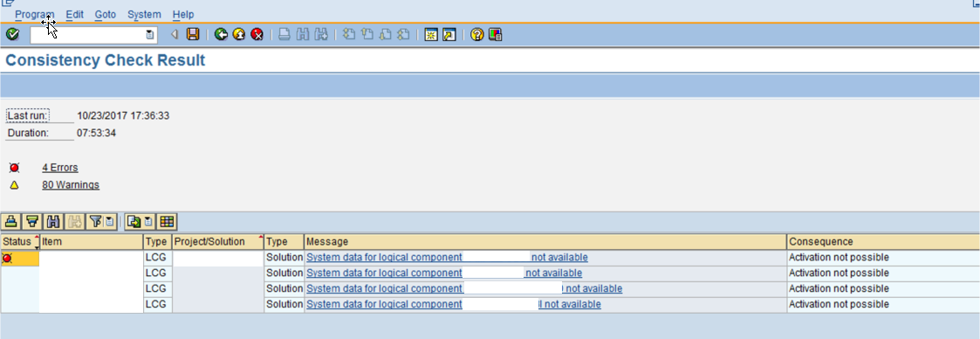Click the yellow warning triangle beside 80 Warnings
The height and width of the screenshot is (339, 980).
click(x=14, y=185)
